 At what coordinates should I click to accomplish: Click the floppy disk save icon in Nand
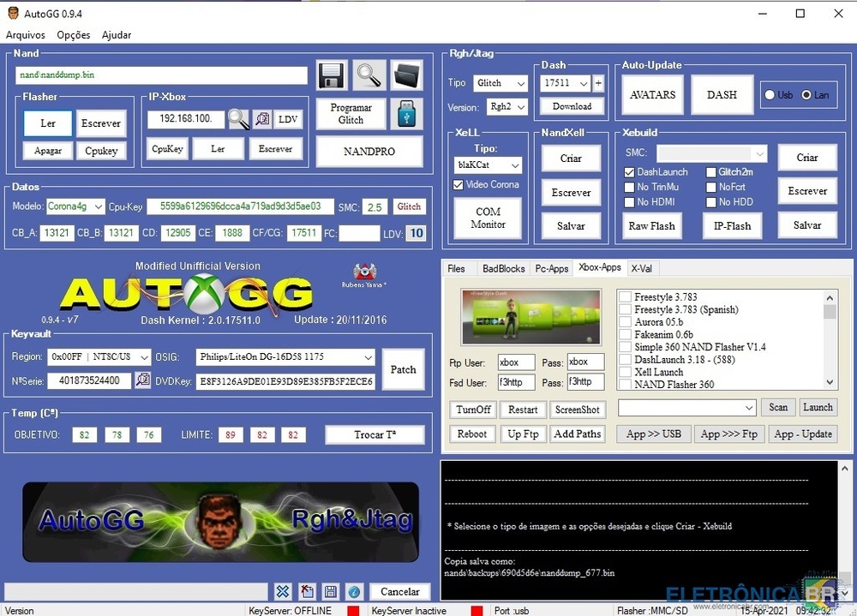(x=332, y=75)
